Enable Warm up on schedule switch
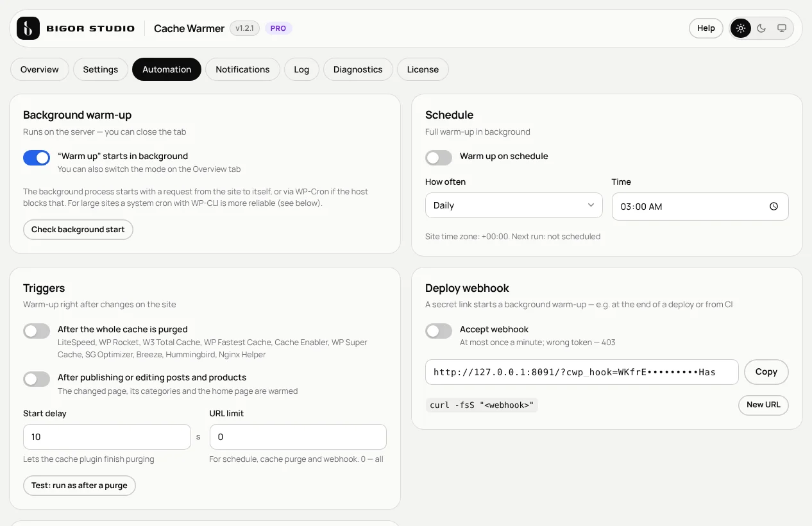 439,158
